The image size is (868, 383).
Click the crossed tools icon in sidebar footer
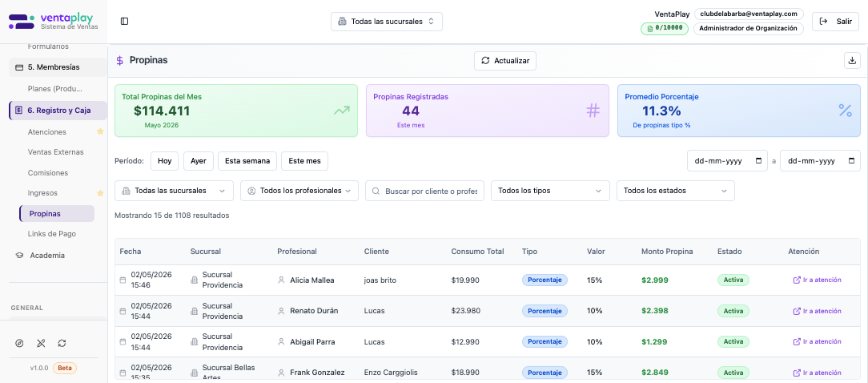pos(40,344)
